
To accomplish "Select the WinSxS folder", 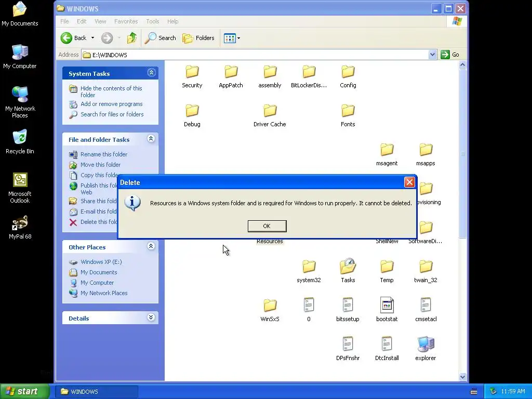I will [x=270, y=311].
